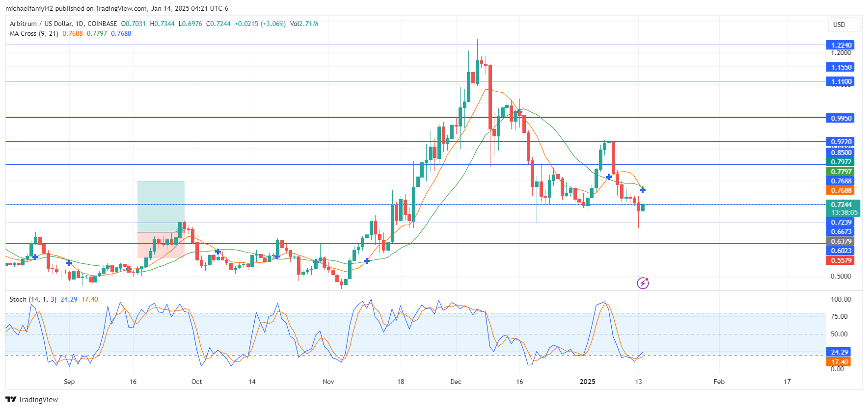The height and width of the screenshot is (409, 868).
Task: Click the orange 17.40 Stoch axis label
Action: (x=840, y=362)
